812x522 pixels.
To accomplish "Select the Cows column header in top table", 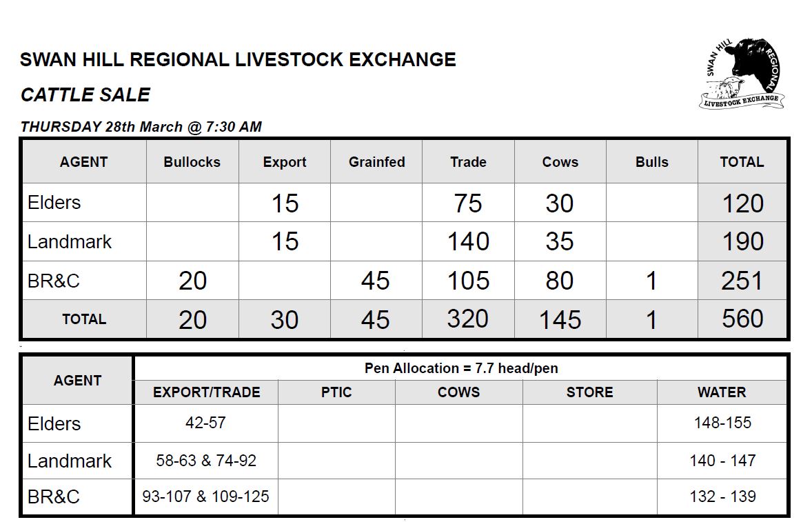I will pos(560,162).
